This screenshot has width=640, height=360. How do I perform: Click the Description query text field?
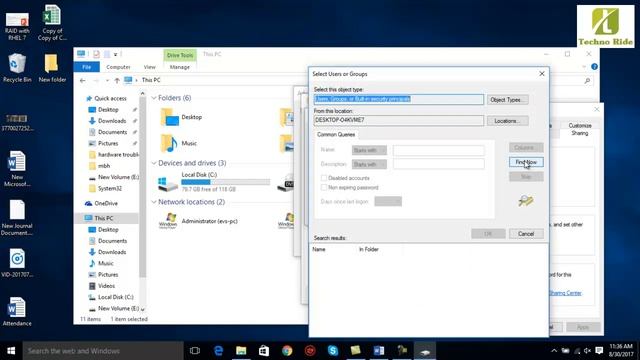439,164
